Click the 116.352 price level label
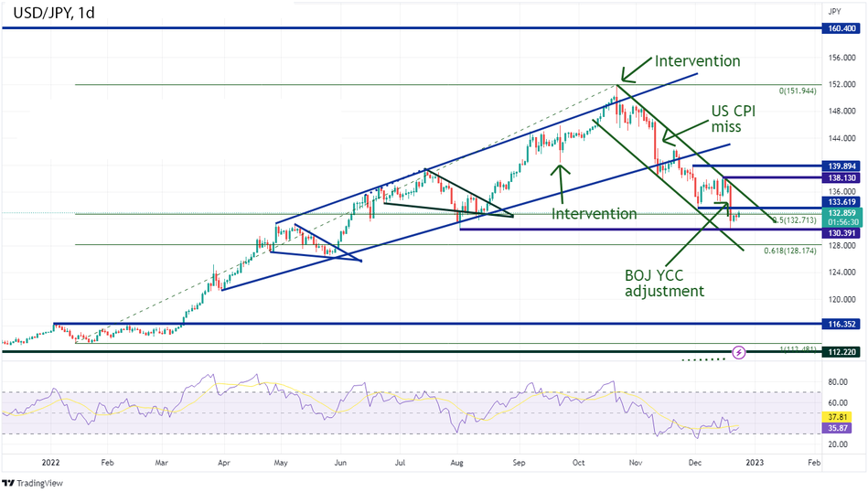This screenshot has height=492, width=868. pyautogui.click(x=841, y=324)
